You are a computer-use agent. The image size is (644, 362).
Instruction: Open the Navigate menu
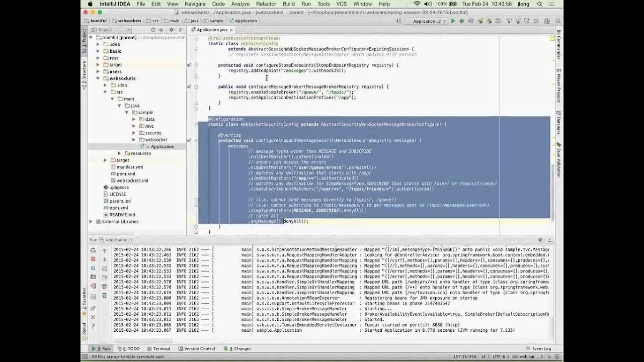[195, 4]
